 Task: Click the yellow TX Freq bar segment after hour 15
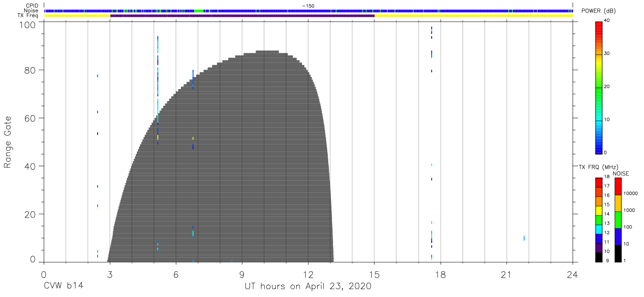pos(474,16)
